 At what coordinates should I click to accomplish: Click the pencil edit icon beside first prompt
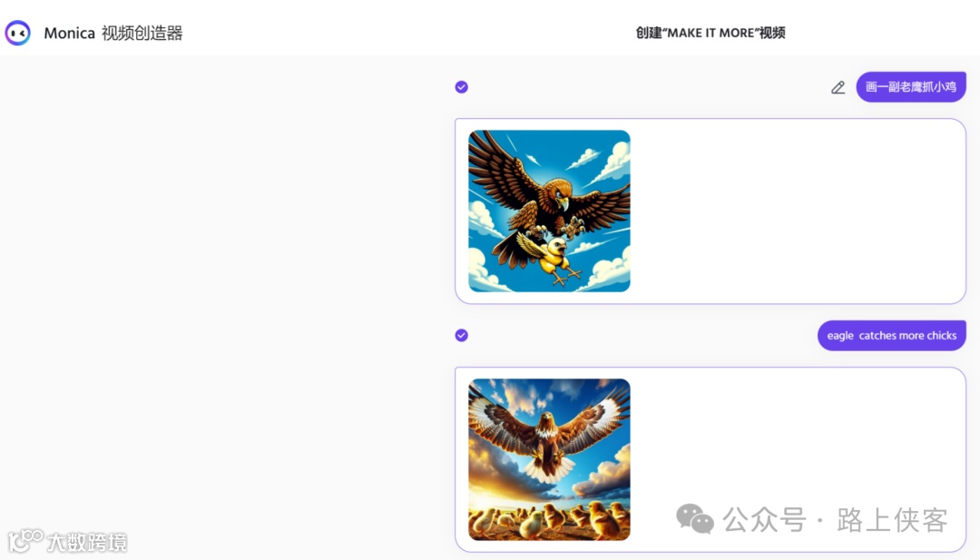click(838, 87)
